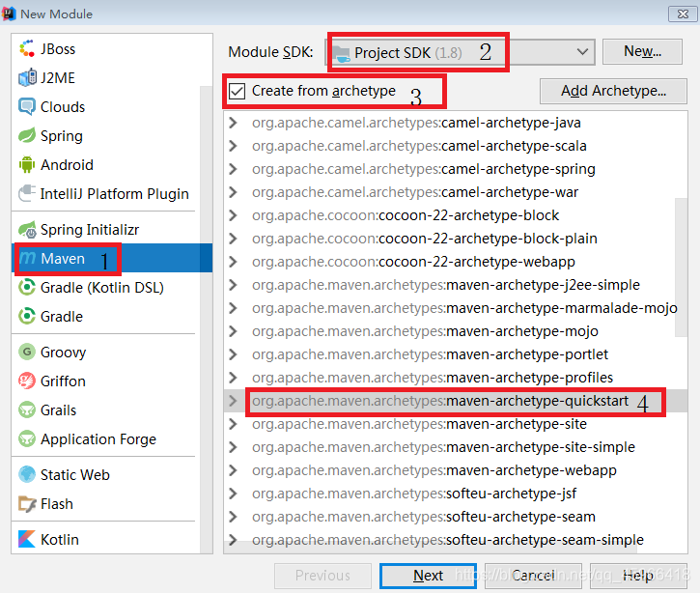Select maven-archetype-mojo archetype text
The image size is (700, 593).
(522, 331)
